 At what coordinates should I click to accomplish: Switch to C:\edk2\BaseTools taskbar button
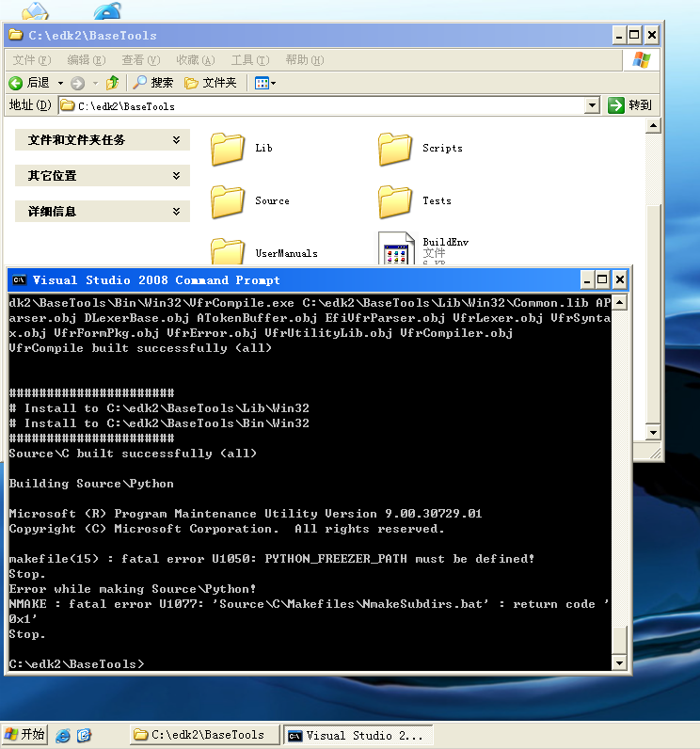[204, 735]
